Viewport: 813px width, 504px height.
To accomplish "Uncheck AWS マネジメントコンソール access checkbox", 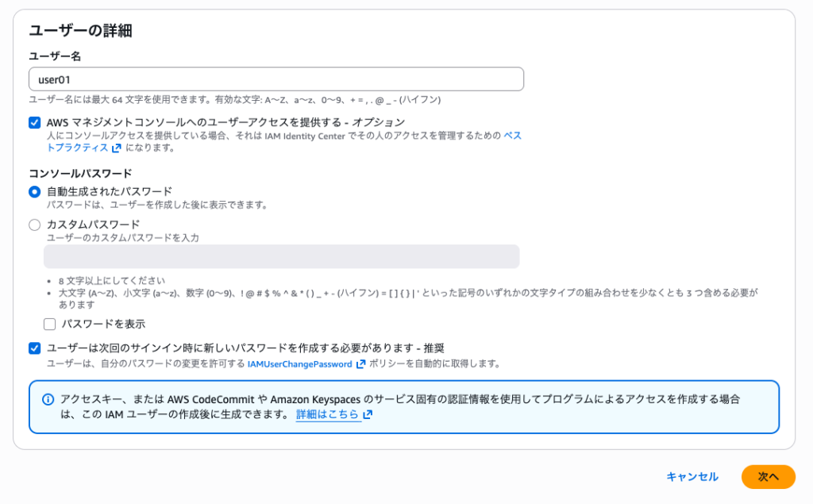I will (35, 122).
